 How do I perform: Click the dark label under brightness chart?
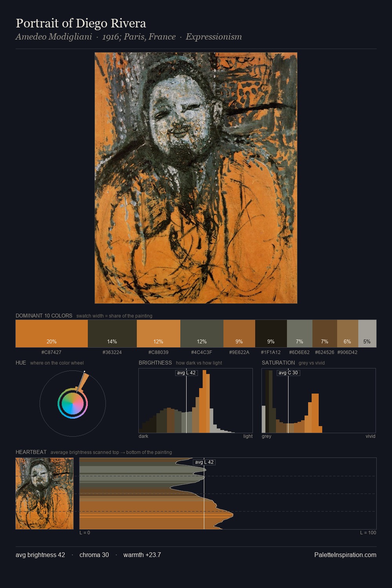pyautogui.click(x=143, y=436)
